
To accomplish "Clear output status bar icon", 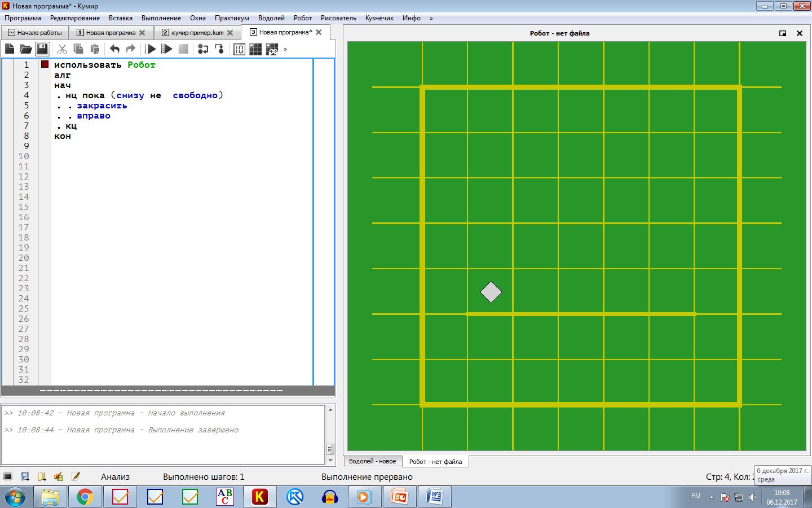I will coord(59,476).
